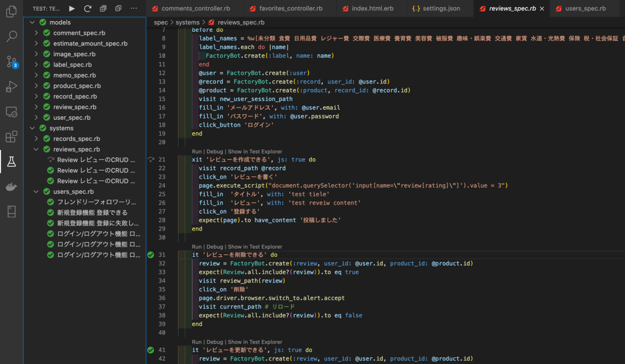
Task: Close the reviews_spec.rb tab
Action: [542, 9]
